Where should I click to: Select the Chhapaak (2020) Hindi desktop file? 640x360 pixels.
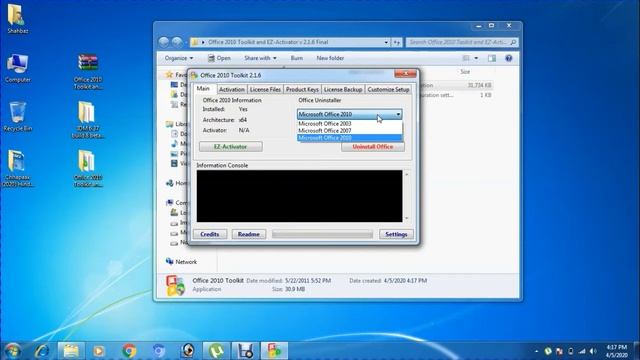tap(17, 168)
